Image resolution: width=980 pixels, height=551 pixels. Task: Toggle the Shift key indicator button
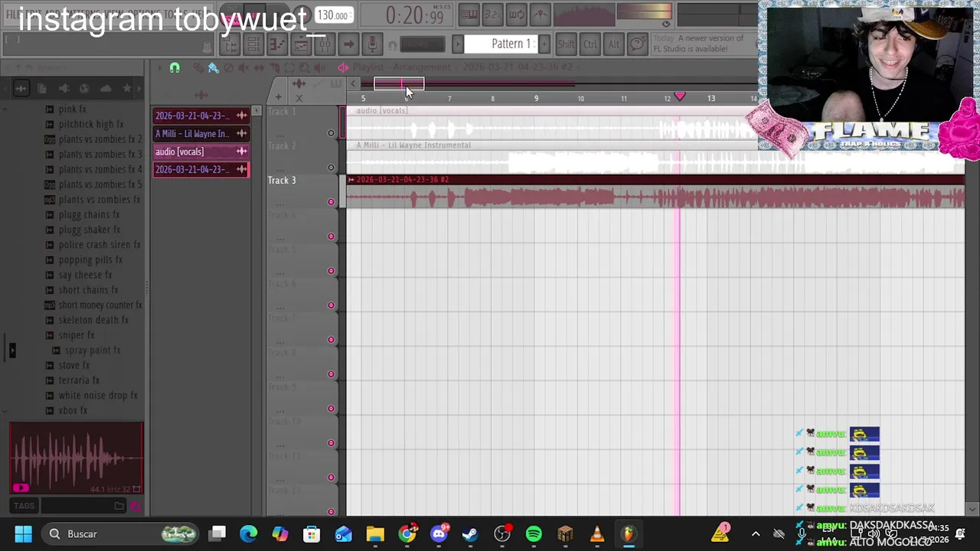pyautogui.click(x=566, y=44)
